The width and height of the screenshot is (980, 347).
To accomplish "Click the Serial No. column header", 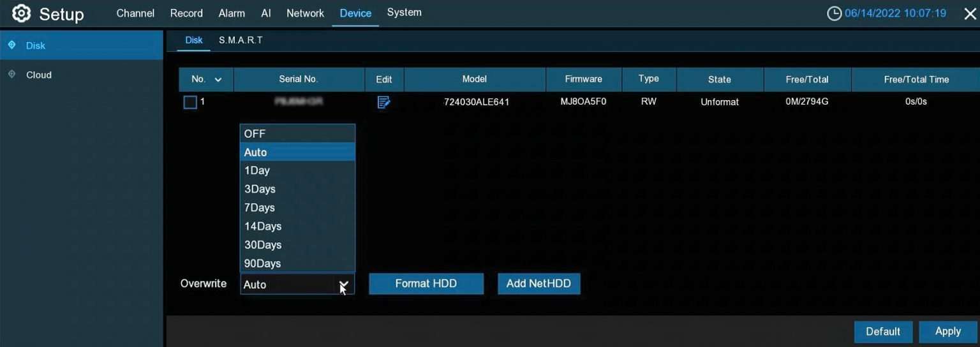I will point(299,79).
